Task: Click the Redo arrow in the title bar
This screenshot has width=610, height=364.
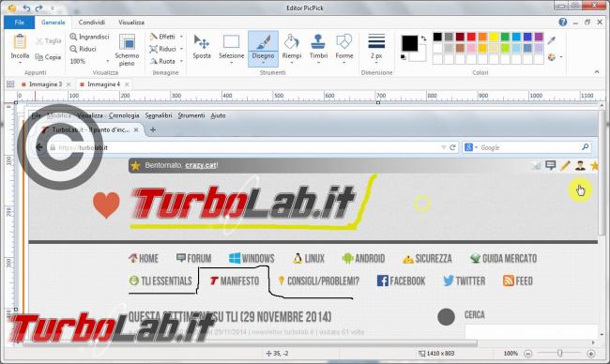Action: click(x=38, y=8)
